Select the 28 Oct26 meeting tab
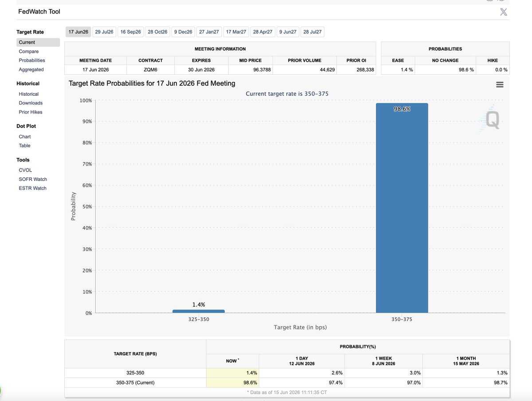 coord(157,32)
